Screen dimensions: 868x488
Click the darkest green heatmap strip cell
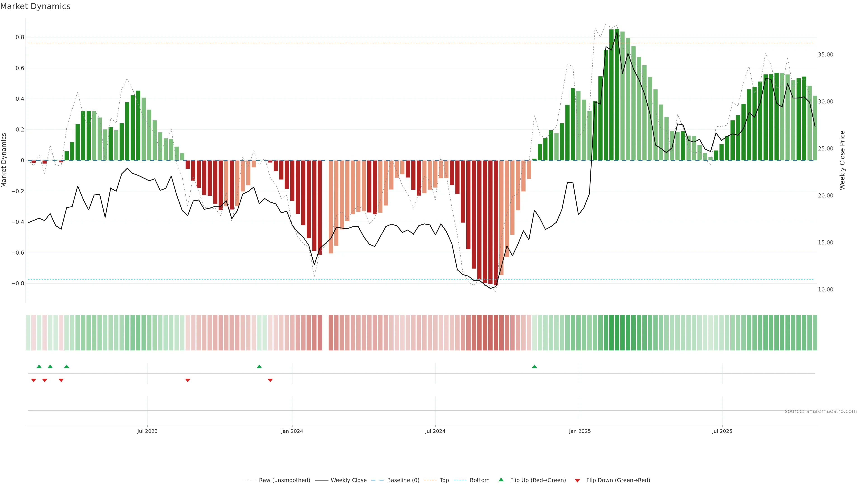617,333
